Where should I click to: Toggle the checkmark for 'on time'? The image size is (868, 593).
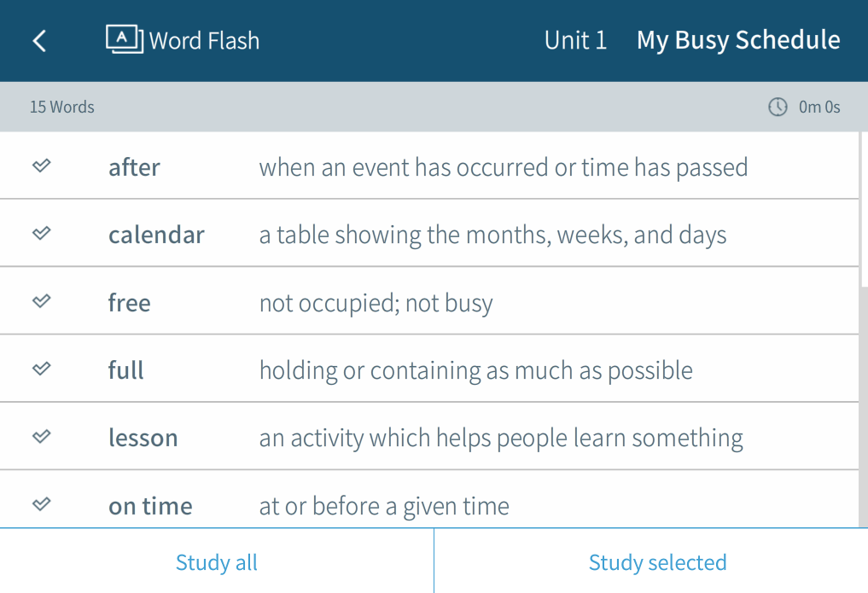tap(41, 504)
